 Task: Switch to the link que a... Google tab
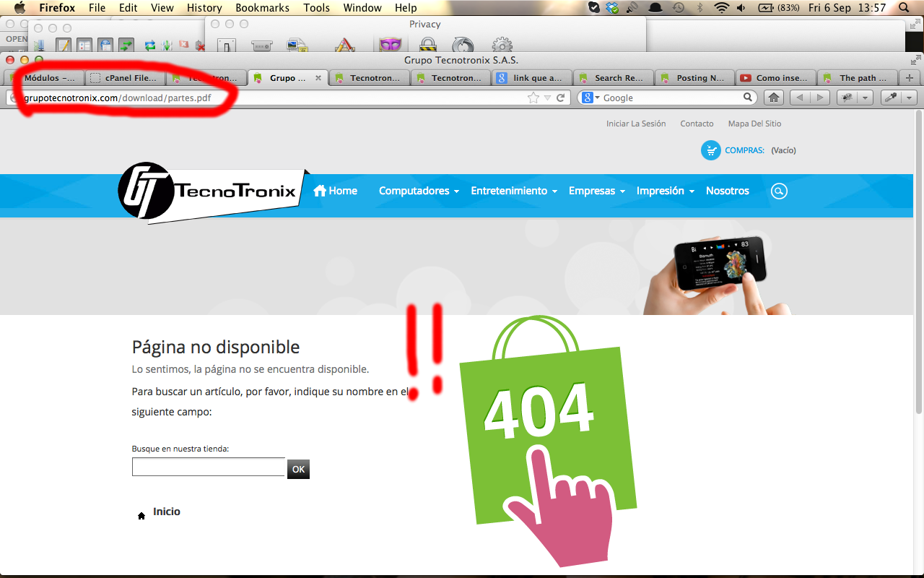532,78
